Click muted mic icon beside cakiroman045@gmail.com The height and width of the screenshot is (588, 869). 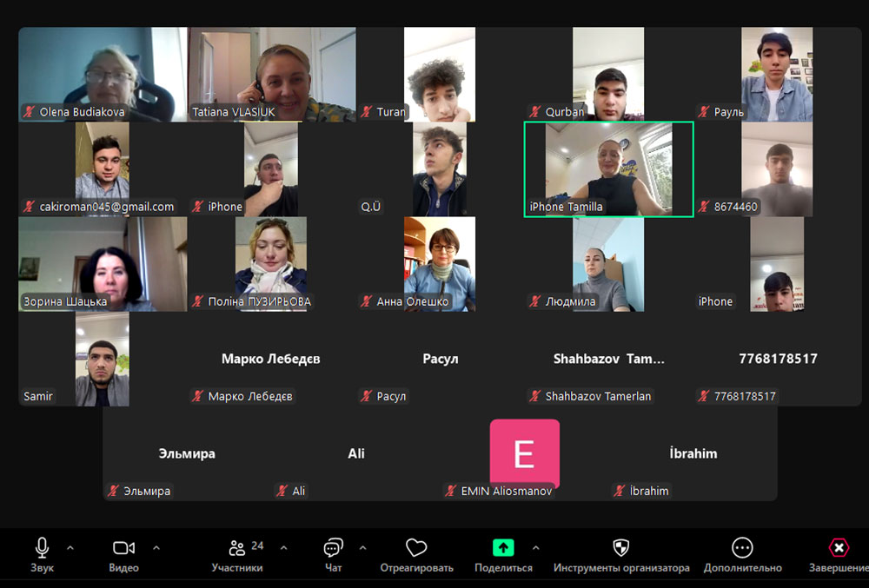(29, 207)
